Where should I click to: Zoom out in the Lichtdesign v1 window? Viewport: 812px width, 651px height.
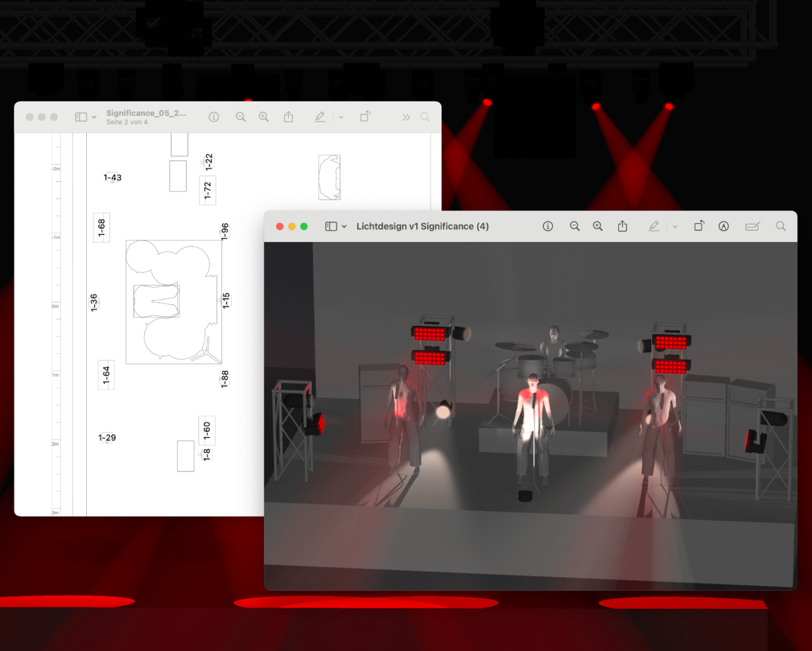(x=574, y=227)
